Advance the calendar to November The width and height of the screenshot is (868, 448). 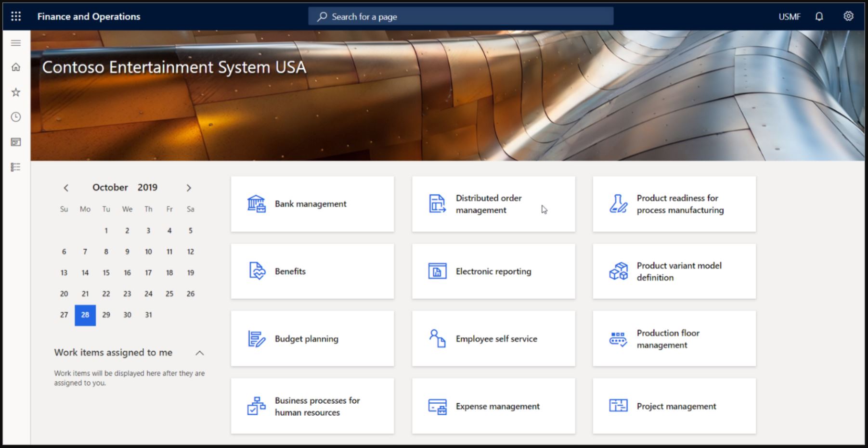pyautogui.click(x=189, y=188)
